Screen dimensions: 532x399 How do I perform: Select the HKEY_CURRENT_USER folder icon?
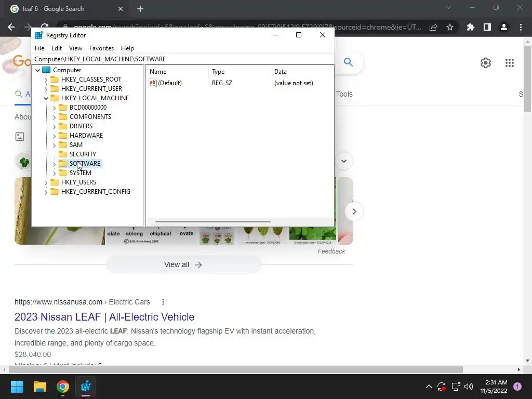54,88
